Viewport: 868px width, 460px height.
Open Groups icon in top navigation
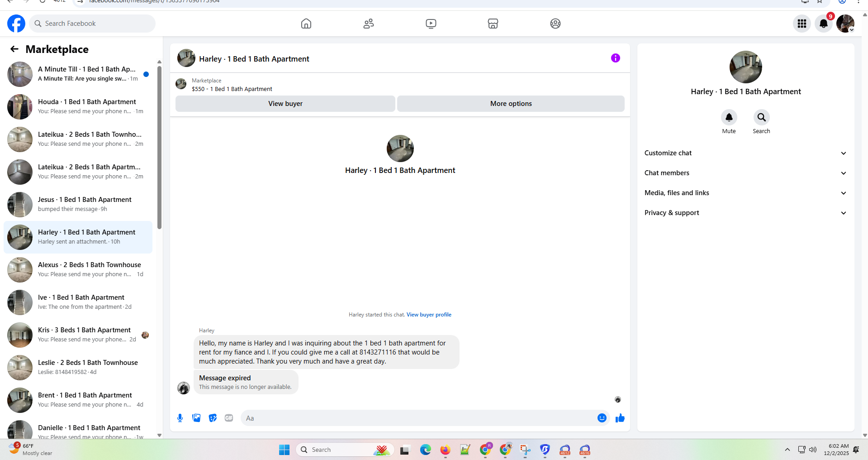(x=555, y=24)
